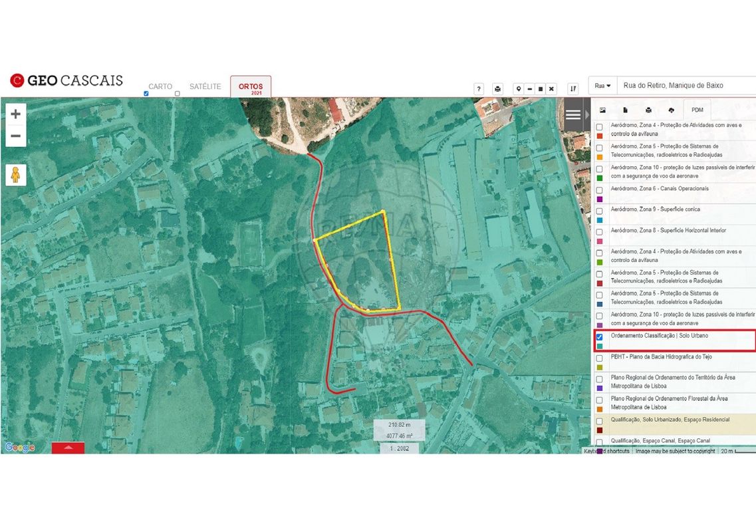
Task: Enable Zona 8 Superfície Horizontal Interior checkbox
Action: [x=599, y=232]
